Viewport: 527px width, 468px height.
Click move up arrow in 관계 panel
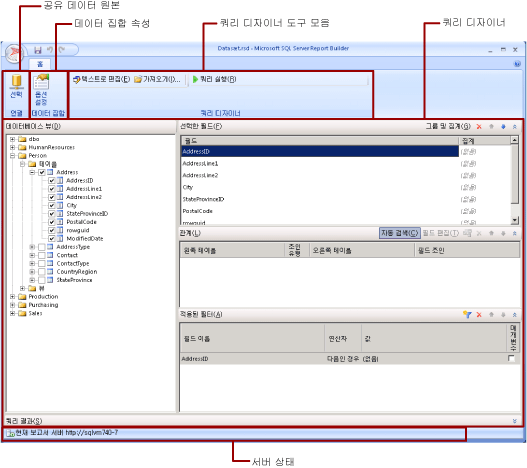[491, 233]
